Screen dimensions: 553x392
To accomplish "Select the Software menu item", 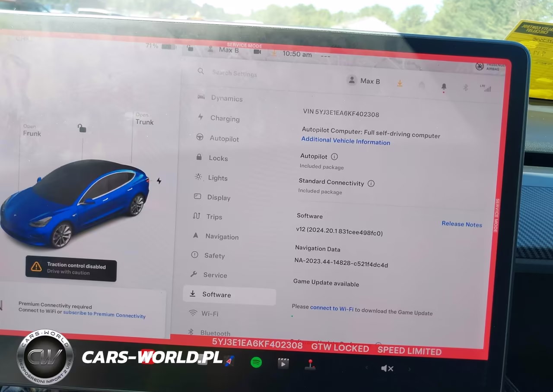I will [229, 296].
